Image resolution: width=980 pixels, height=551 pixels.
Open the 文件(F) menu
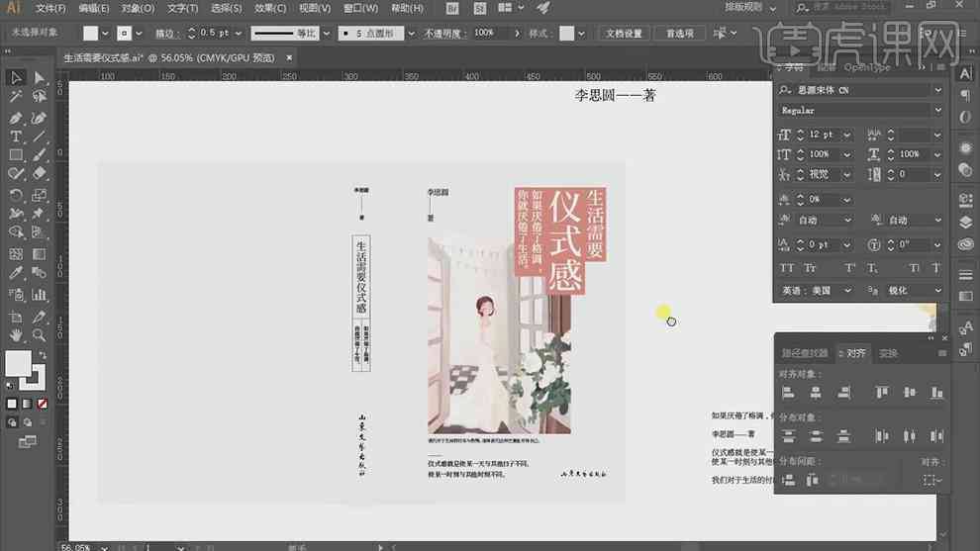pyautogui.click(x=50, y=8)
